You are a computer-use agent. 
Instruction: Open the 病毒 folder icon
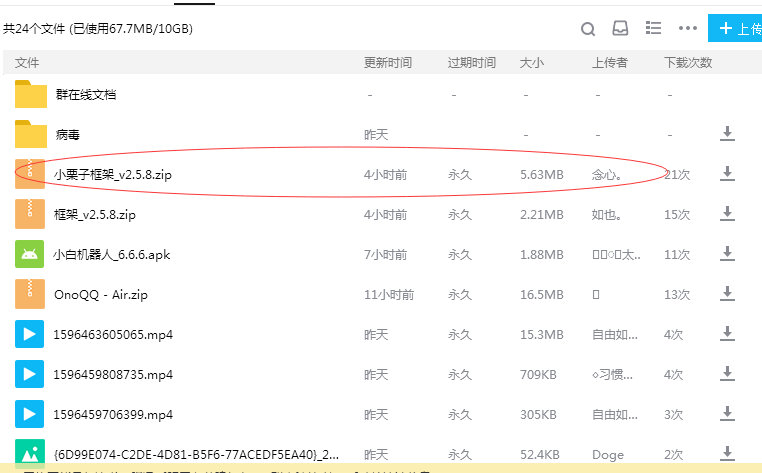31,134
